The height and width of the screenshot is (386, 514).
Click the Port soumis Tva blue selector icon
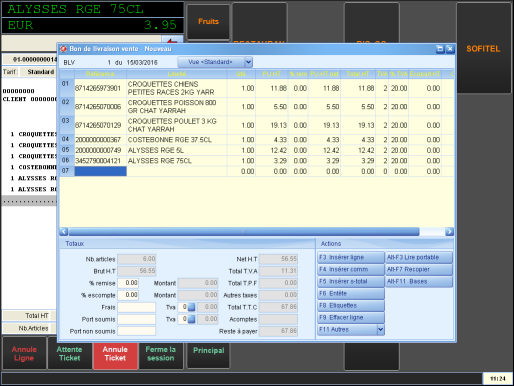(x=191, y=319)
